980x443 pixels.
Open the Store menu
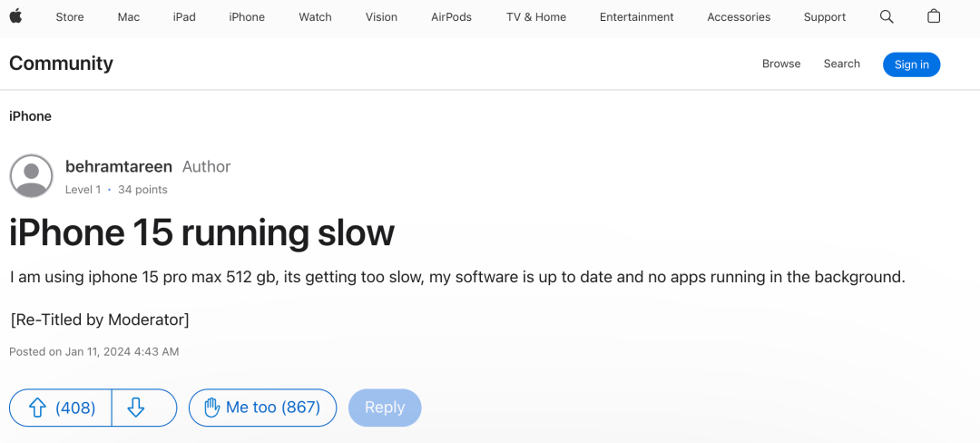(70, 17)
